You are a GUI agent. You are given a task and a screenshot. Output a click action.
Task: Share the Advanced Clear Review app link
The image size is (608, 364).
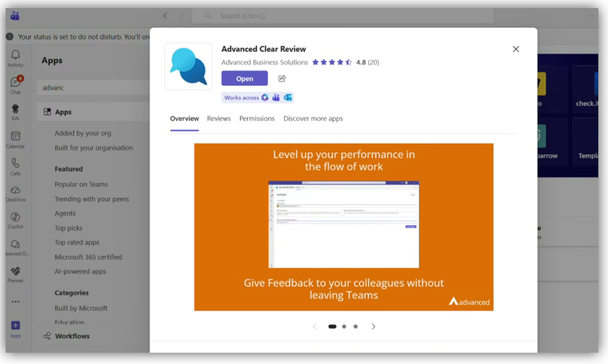(282, 78)
